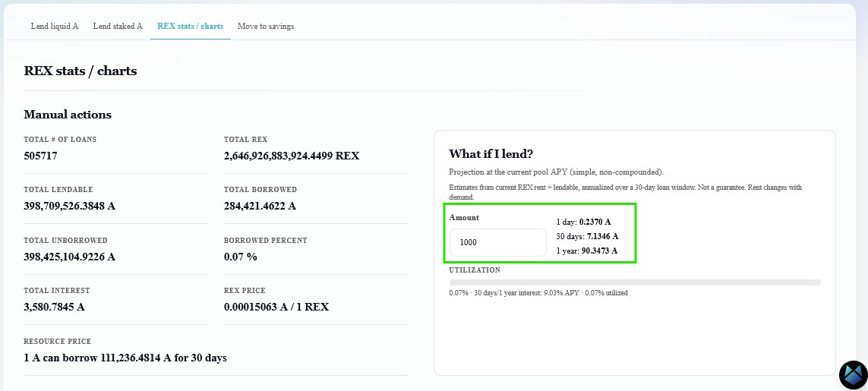Viewport: 868px width, 391px height.
Task: Click the TOTAL BORROWED label
Action: 260,189
